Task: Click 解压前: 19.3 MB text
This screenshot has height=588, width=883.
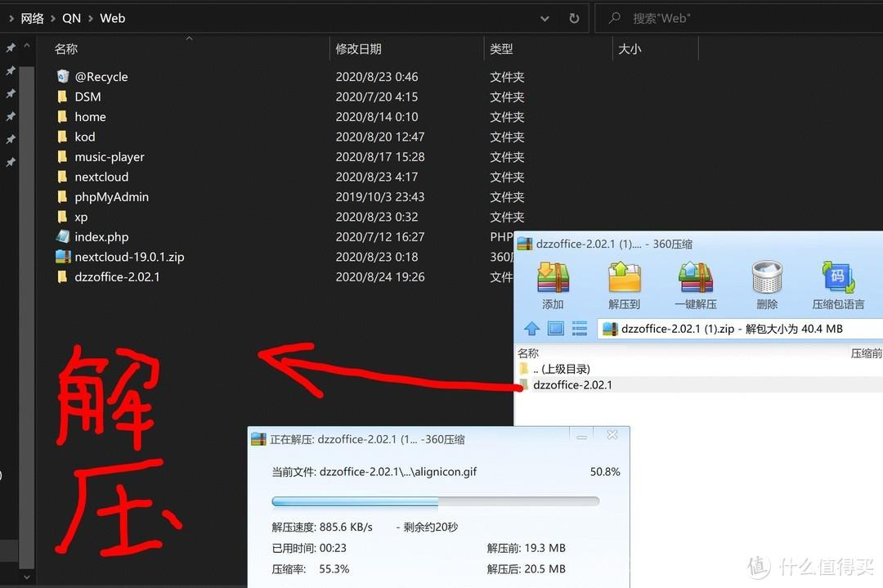Action: coord(526,547)
